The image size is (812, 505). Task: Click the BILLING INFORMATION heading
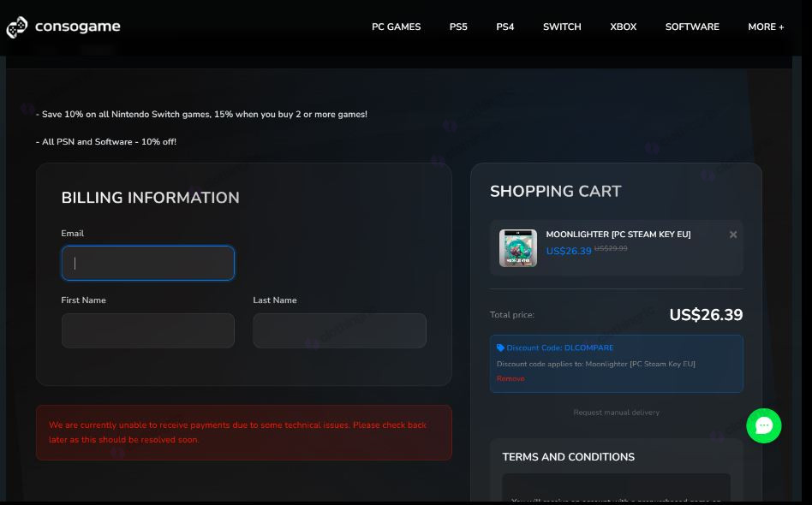coord(150,198)
